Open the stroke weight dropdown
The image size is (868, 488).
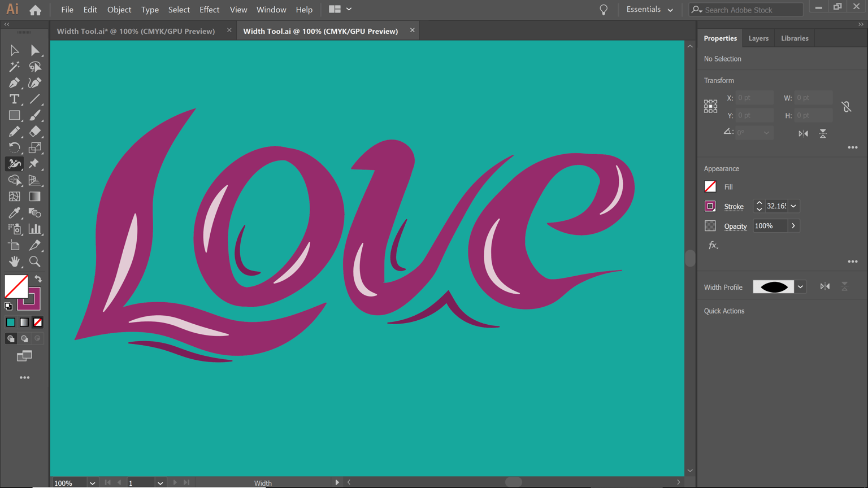tap(793, 206)
